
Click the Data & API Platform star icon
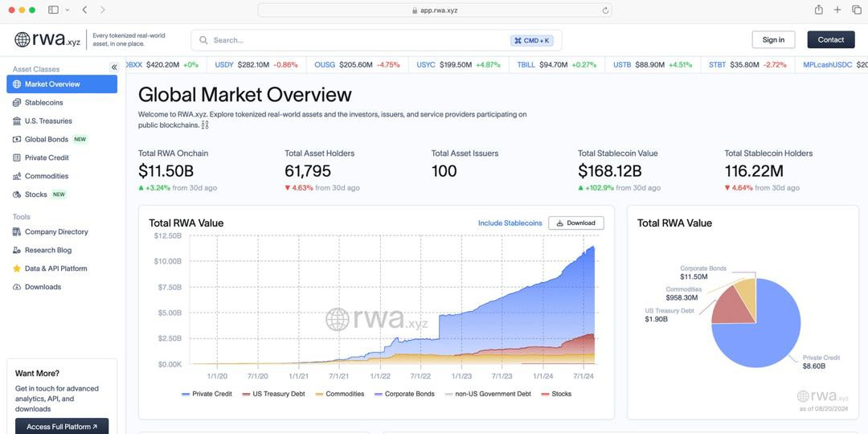tap(17, 268)
